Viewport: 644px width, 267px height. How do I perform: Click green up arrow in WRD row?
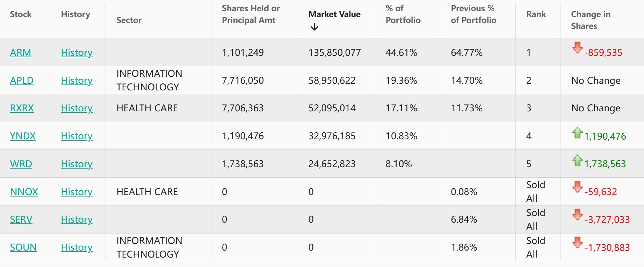coord(577,161)
